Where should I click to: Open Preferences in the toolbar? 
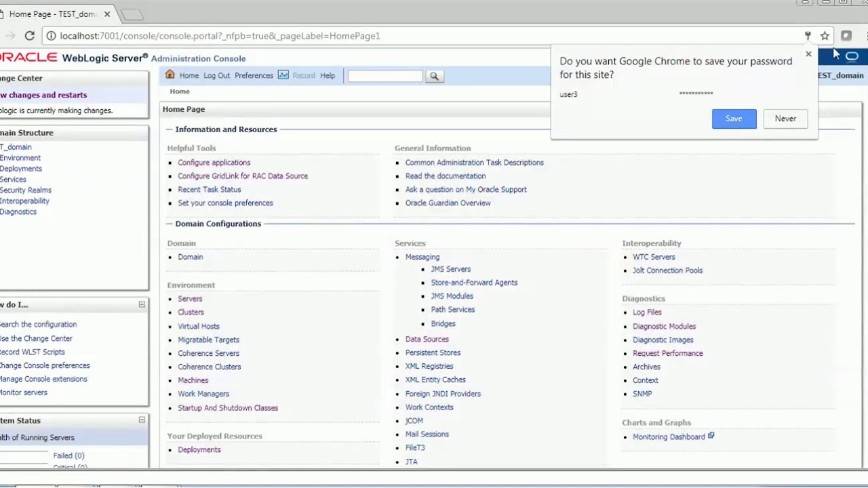pyautogui.click(x=254, y=75)
